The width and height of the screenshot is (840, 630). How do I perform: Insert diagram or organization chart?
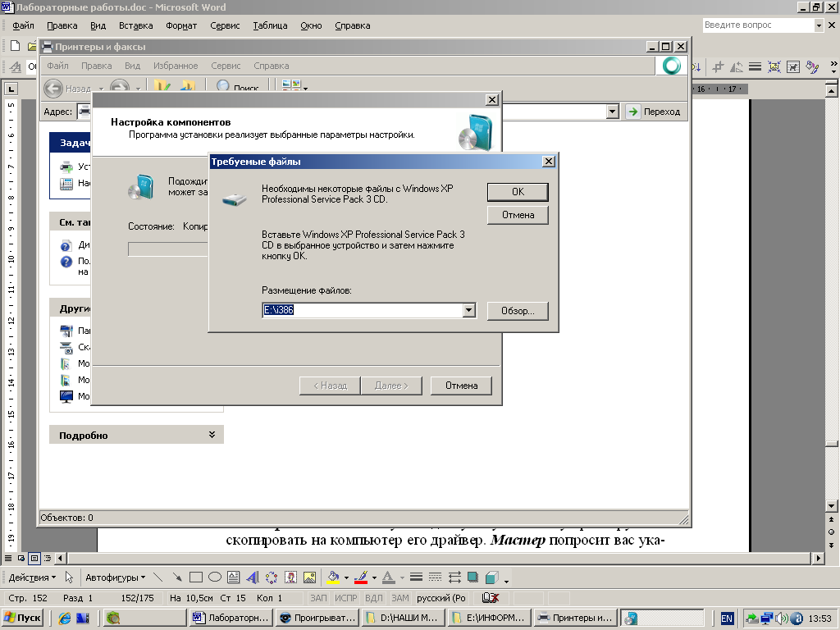(x=272, y=577)
